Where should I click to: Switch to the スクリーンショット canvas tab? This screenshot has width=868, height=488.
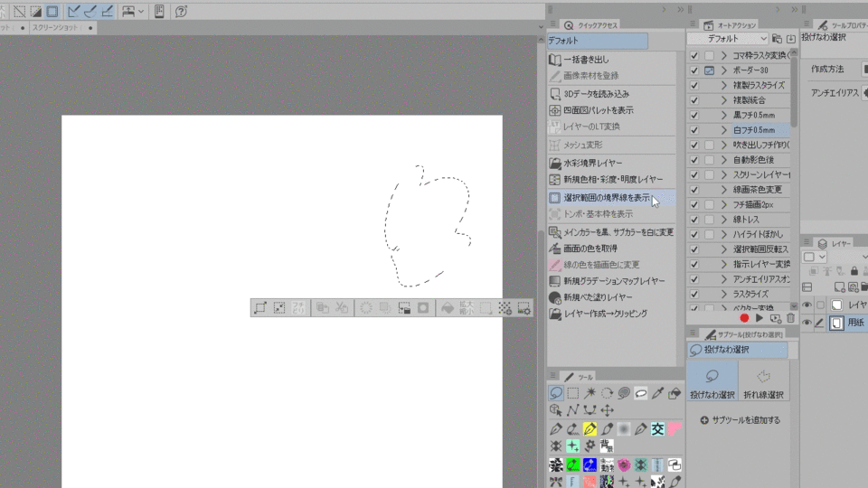coord(62,28)
